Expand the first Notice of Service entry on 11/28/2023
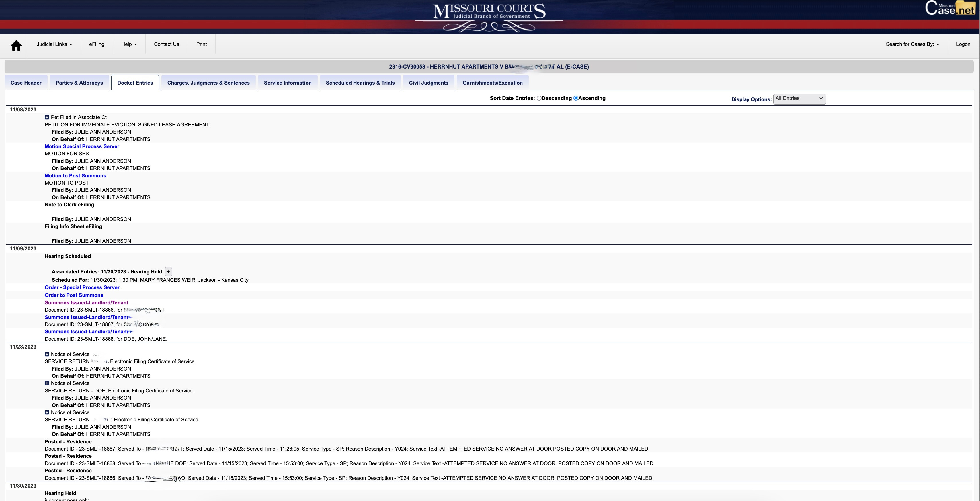This screenshot has width=980, height=501. pyautogui.click(x=47, y=354)
